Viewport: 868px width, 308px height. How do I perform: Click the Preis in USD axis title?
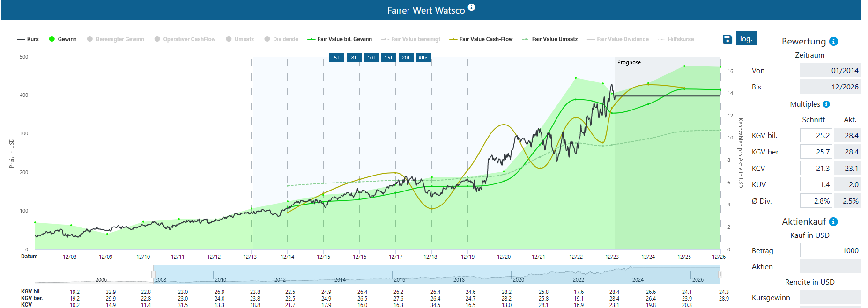[x=12, y=153]
